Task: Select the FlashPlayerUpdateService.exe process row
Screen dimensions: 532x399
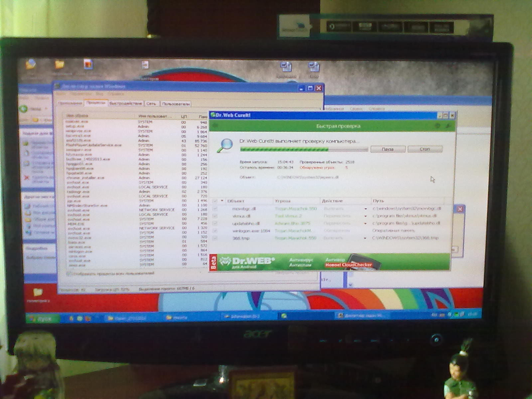Action: click(136, 145)
